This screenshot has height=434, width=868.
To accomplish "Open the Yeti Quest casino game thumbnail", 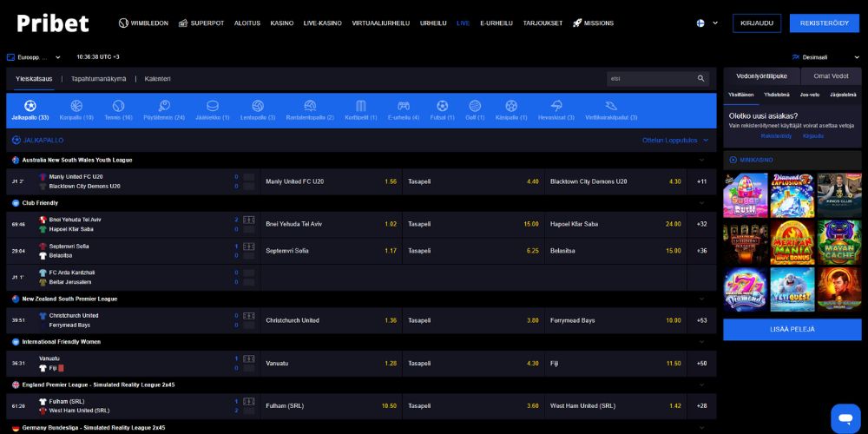I will 792,290.
